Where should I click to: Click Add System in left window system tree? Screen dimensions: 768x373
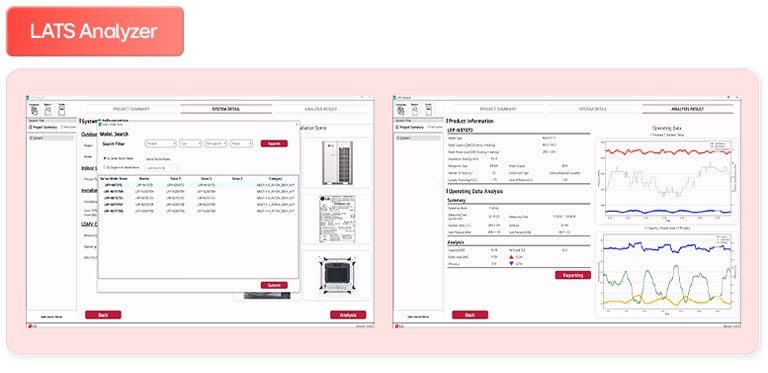68,127
